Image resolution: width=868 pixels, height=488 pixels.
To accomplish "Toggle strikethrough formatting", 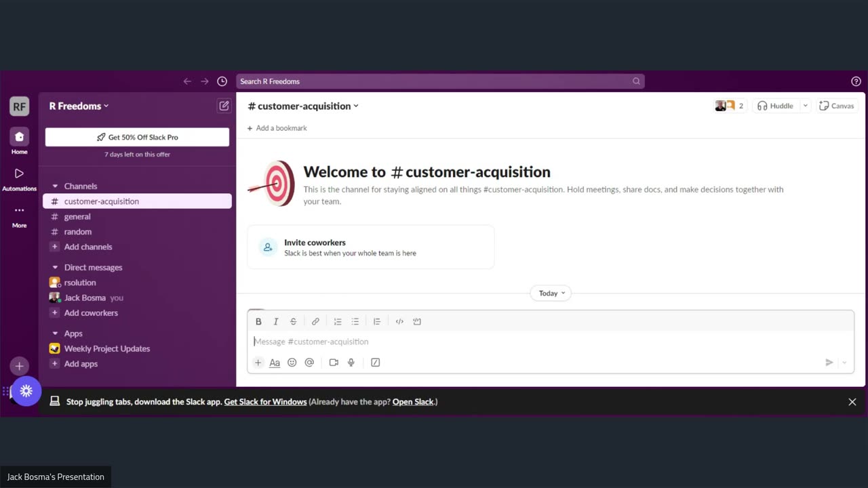I will [294, 321].
